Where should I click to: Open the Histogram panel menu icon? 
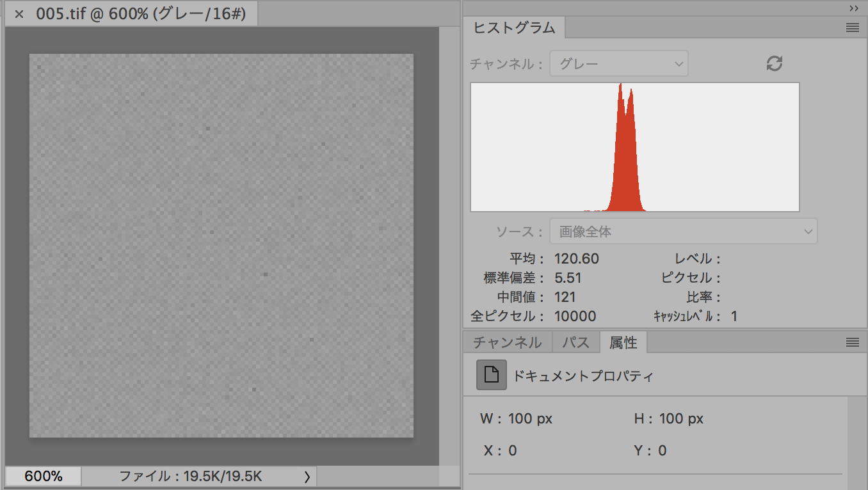tap(852, 28)
